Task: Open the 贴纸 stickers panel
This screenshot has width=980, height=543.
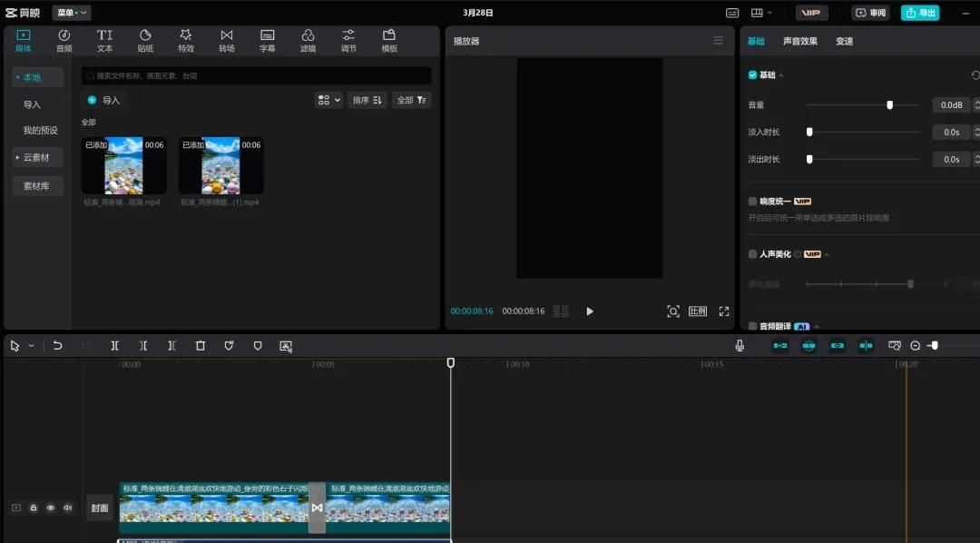Action: pos(145,41)
